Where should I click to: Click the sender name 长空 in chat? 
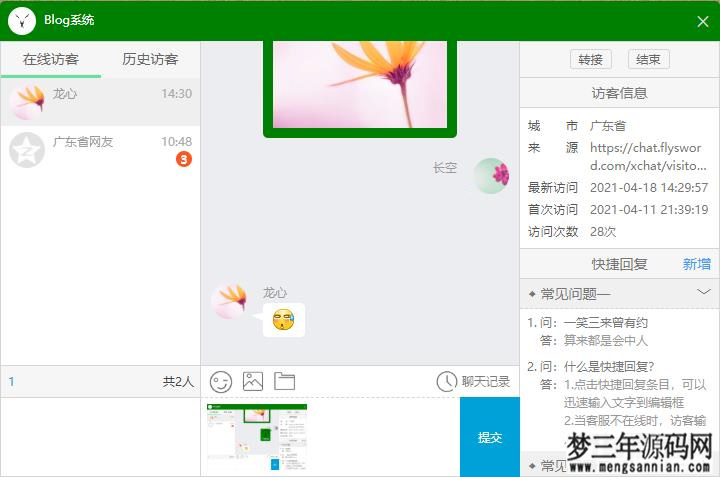(445, 168)
